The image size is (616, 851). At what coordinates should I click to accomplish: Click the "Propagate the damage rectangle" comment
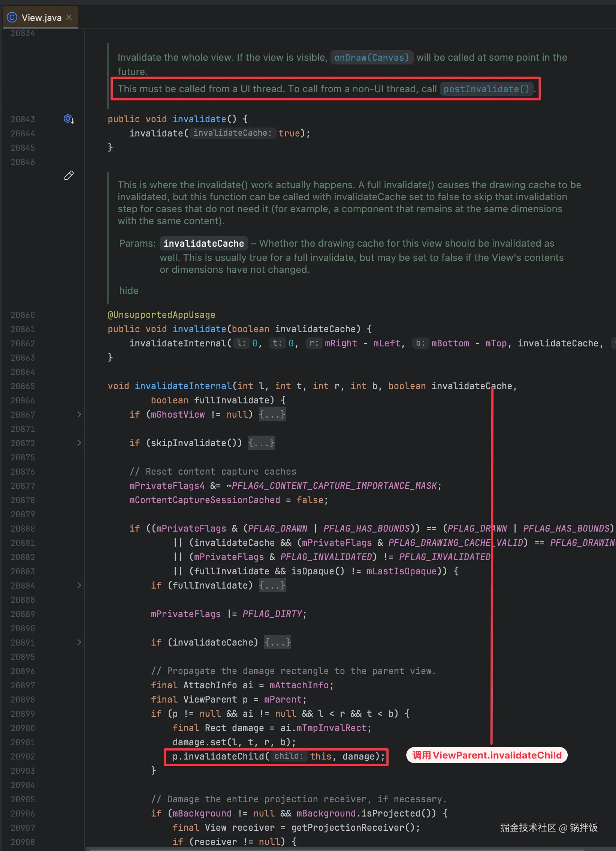click(x=293, y=671)
